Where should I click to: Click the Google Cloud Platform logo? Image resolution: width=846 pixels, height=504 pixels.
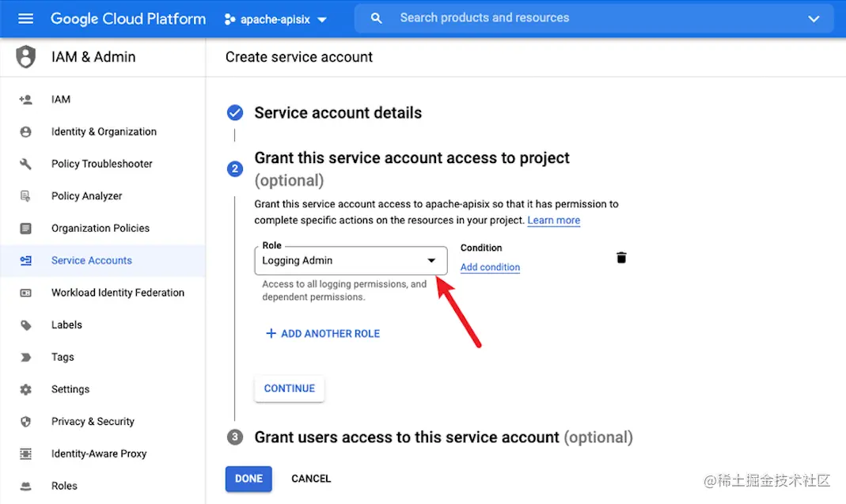click(x=128, y=19)
